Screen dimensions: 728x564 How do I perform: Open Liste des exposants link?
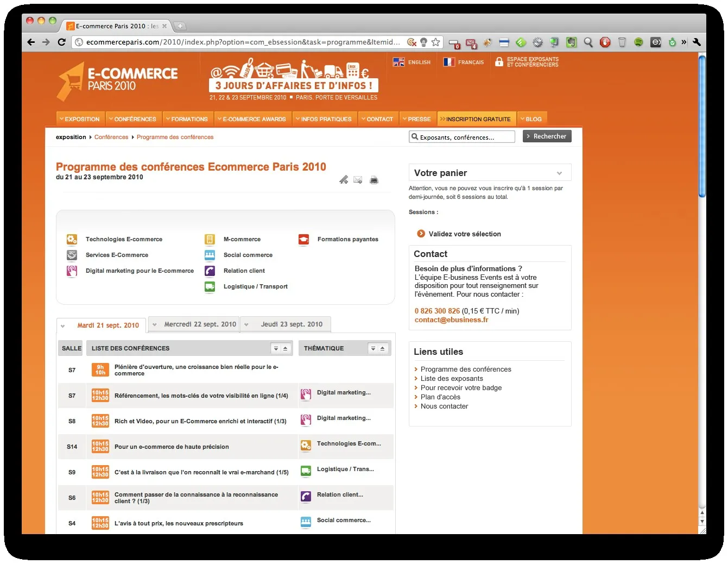[x=452, y=379]
